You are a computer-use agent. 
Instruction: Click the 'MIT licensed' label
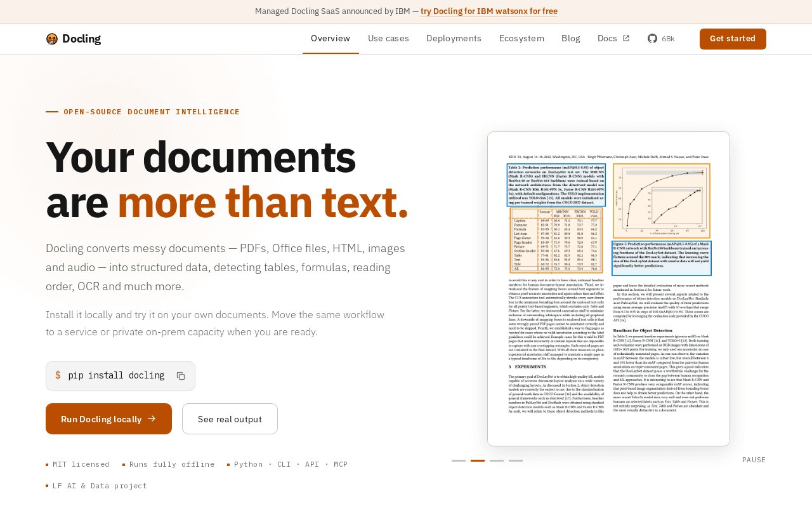coord(81,464)
